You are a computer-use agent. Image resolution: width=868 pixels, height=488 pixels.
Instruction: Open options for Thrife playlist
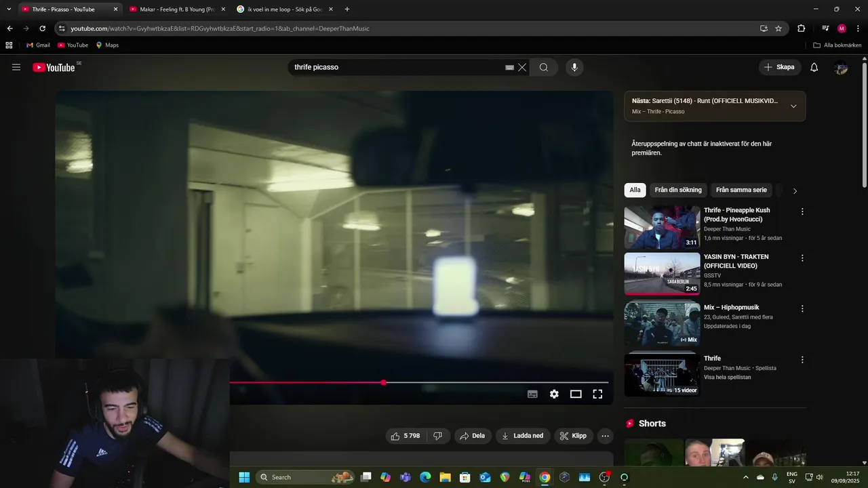tap(802, 360)
